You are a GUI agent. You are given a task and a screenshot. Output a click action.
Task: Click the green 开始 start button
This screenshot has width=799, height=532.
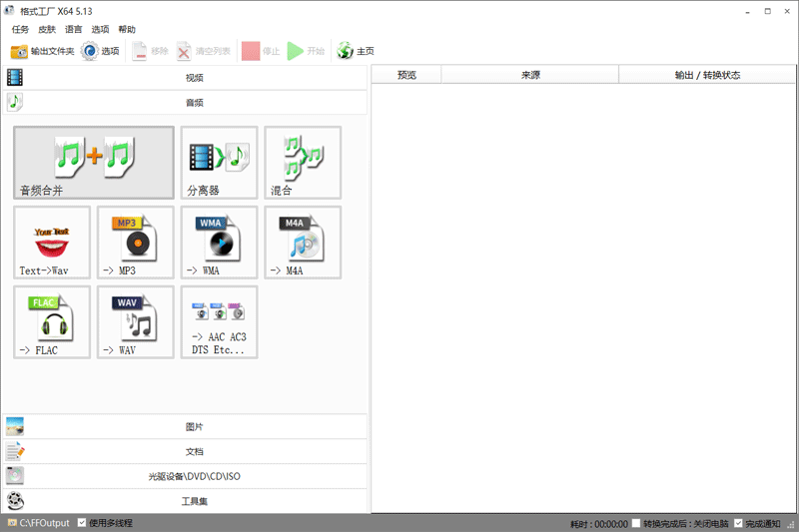tap(306, 51)
